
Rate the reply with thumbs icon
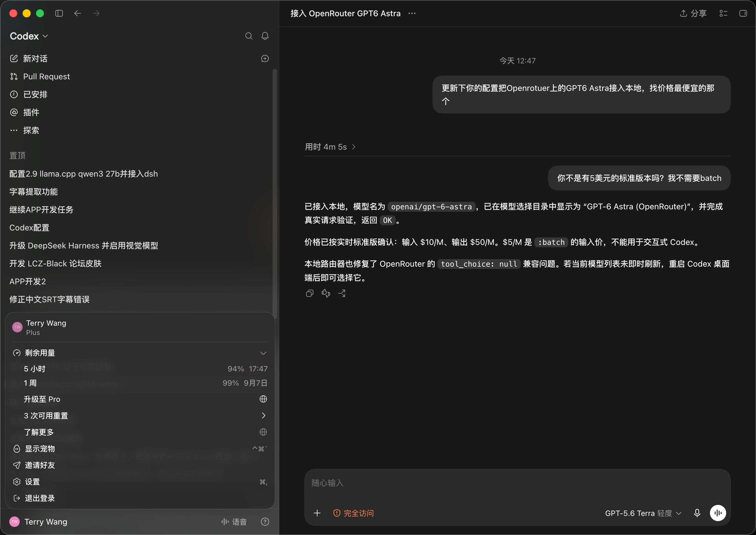click(326, 293)
